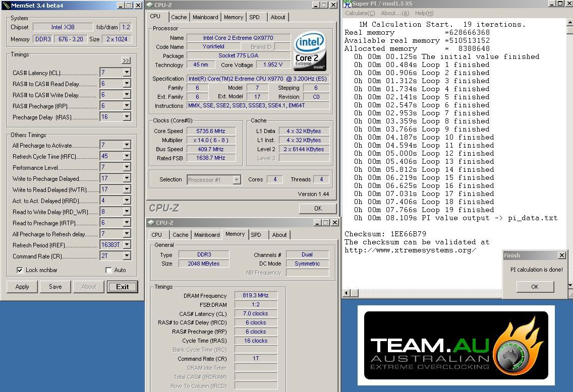Open the Help menu in Super PI
The image size is (573, 392).
click(424, 13)
